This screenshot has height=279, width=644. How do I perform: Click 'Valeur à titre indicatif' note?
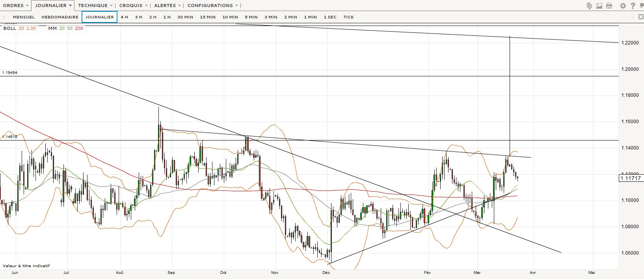[26, 266]
